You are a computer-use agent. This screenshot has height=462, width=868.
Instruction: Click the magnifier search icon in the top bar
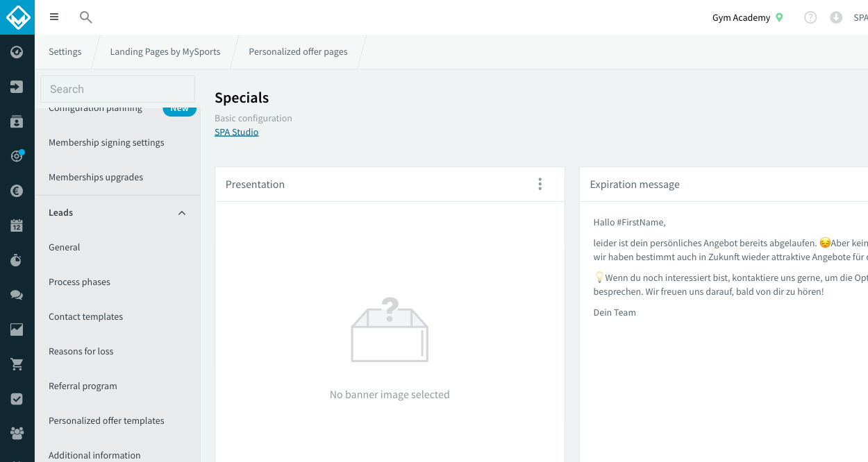click(85, 17)
